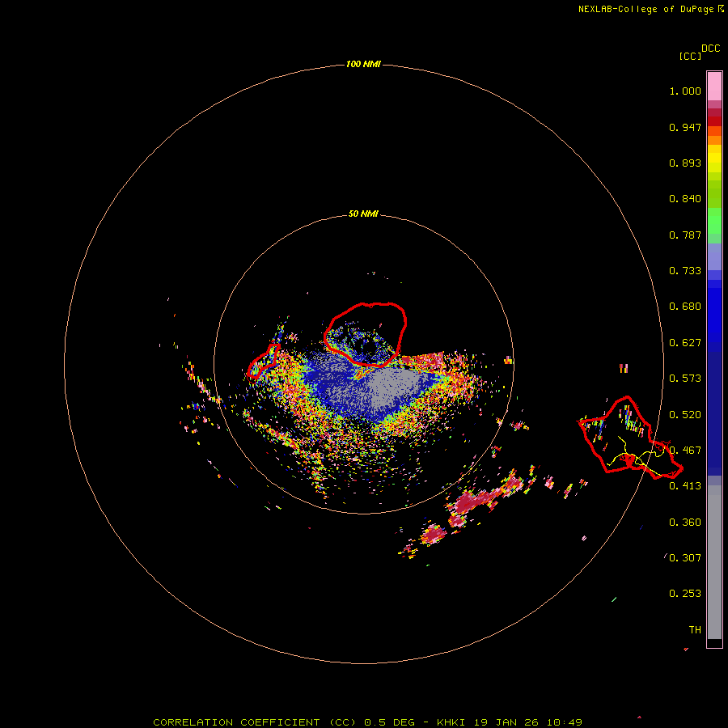Click the 0.360 legend value
Screen dimensions: 728x728
coord(685,523)
